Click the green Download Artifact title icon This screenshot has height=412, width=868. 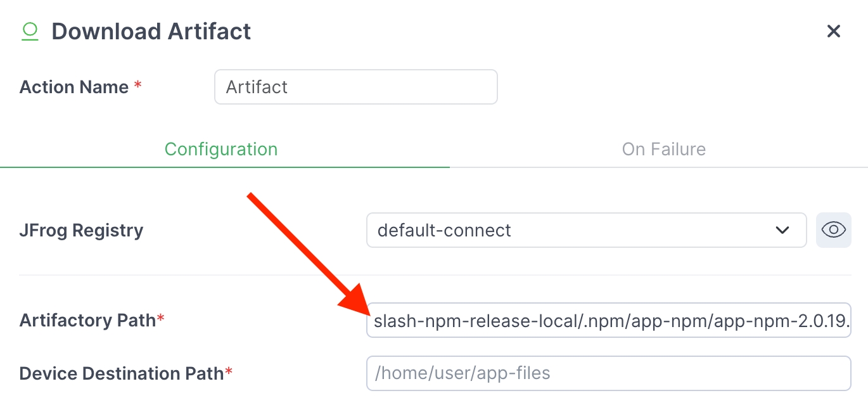coord(30,31)
